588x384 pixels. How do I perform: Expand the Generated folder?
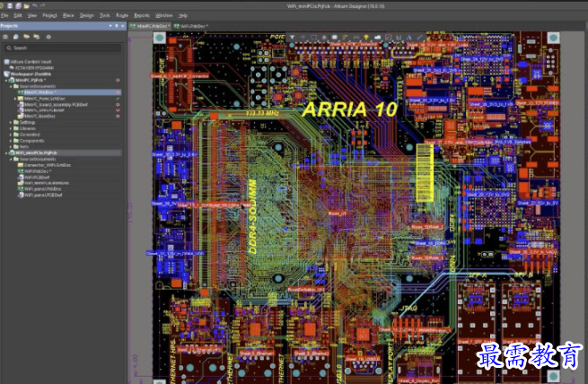tap(11, 135)
